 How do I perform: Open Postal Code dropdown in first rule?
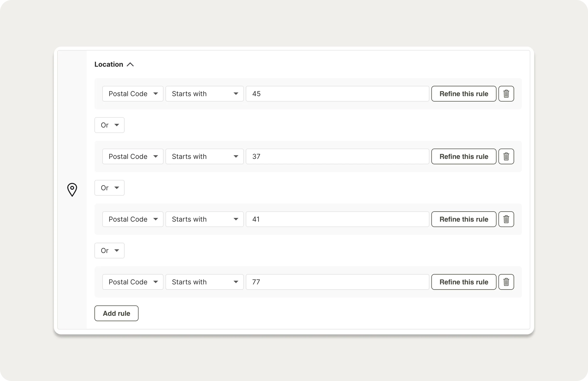tap(133, 94)
